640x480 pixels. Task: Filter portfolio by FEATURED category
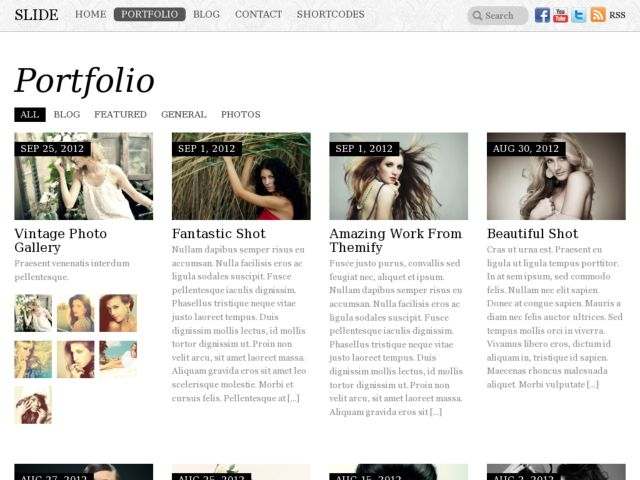point(120,114)
